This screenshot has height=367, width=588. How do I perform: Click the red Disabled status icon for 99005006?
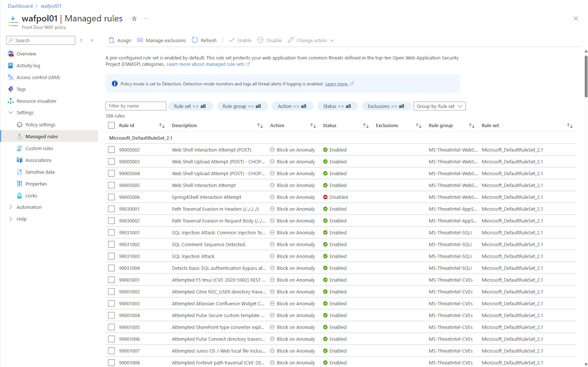tap(325, 197)
